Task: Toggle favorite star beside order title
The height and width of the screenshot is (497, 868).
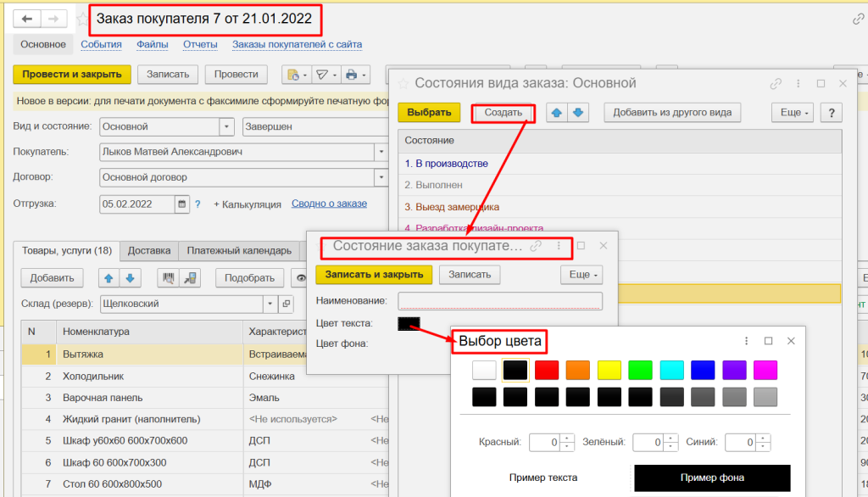Action: (x=82, y=19)
